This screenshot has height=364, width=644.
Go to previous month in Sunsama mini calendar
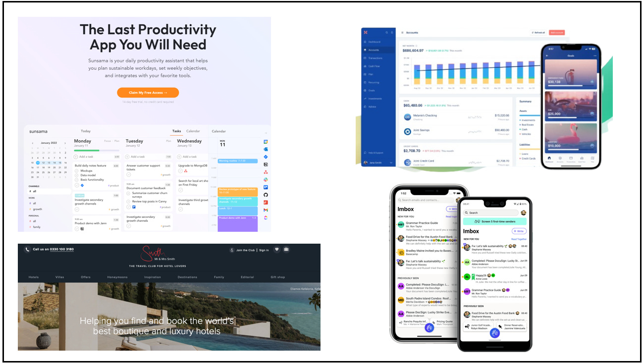click(33, 143)
